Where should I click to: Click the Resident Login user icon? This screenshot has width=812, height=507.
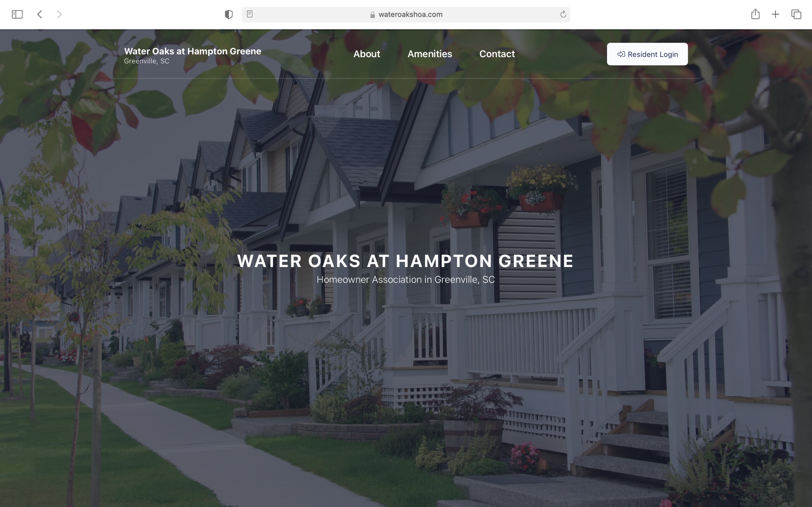pos(621,54)
